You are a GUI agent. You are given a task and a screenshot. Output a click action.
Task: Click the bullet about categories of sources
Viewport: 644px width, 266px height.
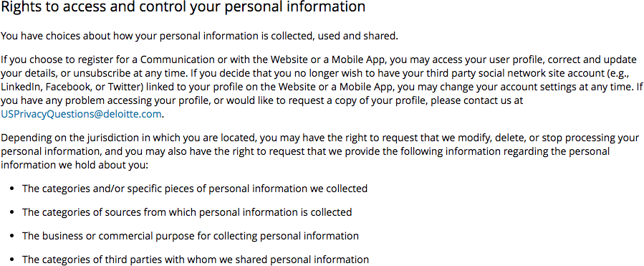(187, 212)
